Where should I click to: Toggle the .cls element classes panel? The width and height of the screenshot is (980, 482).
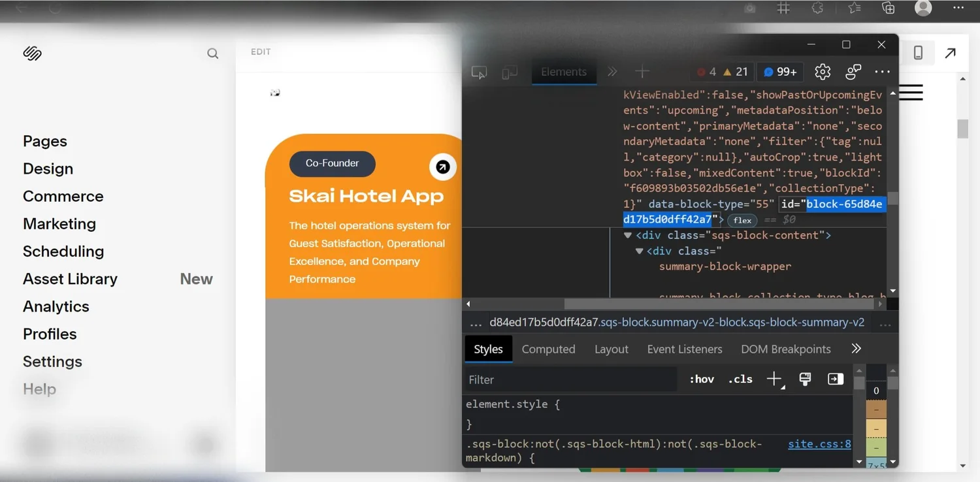(x=740, y=379)
